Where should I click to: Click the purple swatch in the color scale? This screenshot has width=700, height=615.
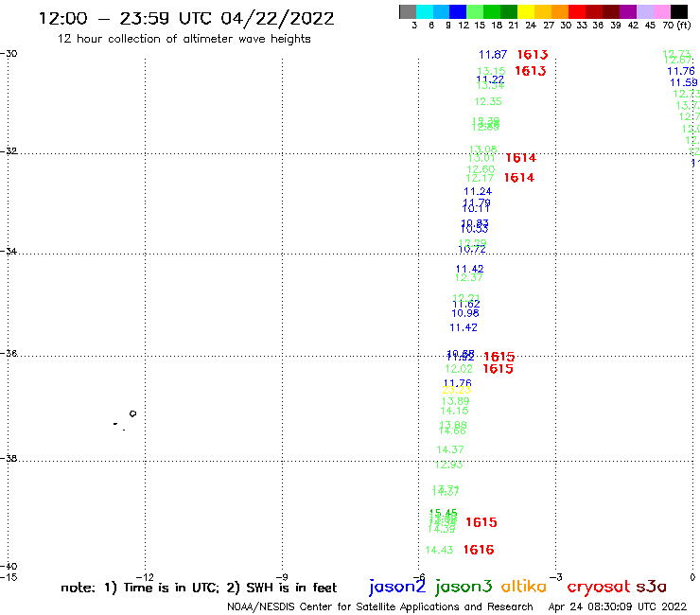point(627,11)
